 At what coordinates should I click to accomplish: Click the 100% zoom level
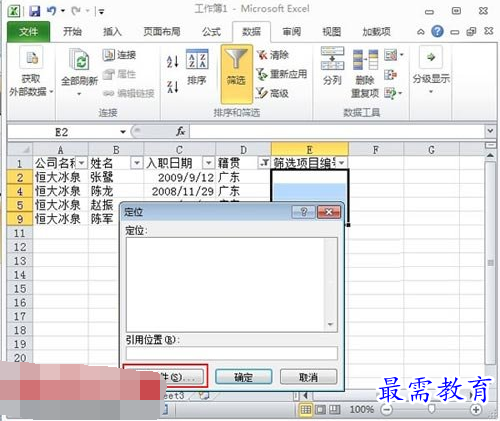tap(361, 410)
